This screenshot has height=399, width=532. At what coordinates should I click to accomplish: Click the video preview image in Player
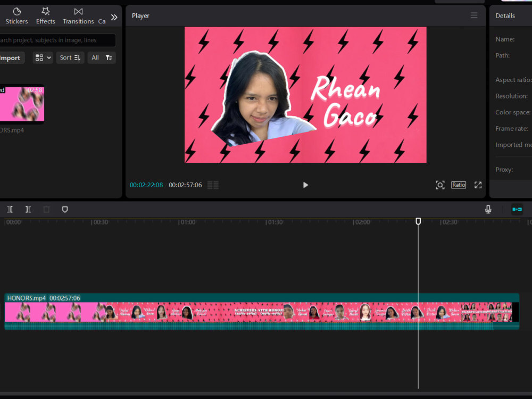pyautogui.click(x=305, y=95)
